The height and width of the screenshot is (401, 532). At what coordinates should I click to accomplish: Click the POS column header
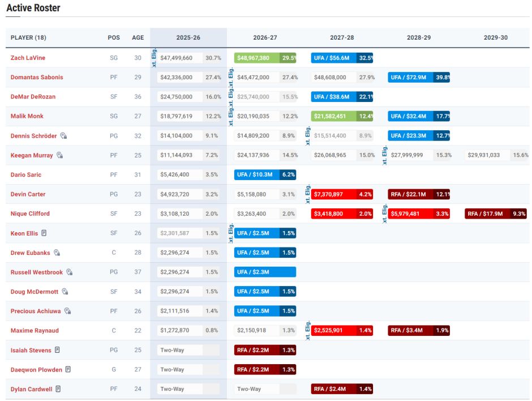pos(114,38)
